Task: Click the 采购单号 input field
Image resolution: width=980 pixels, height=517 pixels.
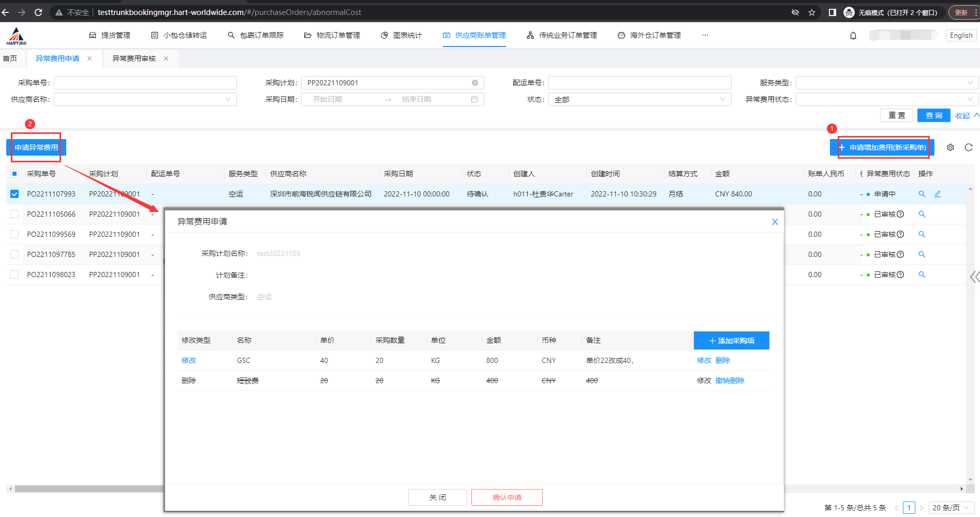Action: click(145, 83)
